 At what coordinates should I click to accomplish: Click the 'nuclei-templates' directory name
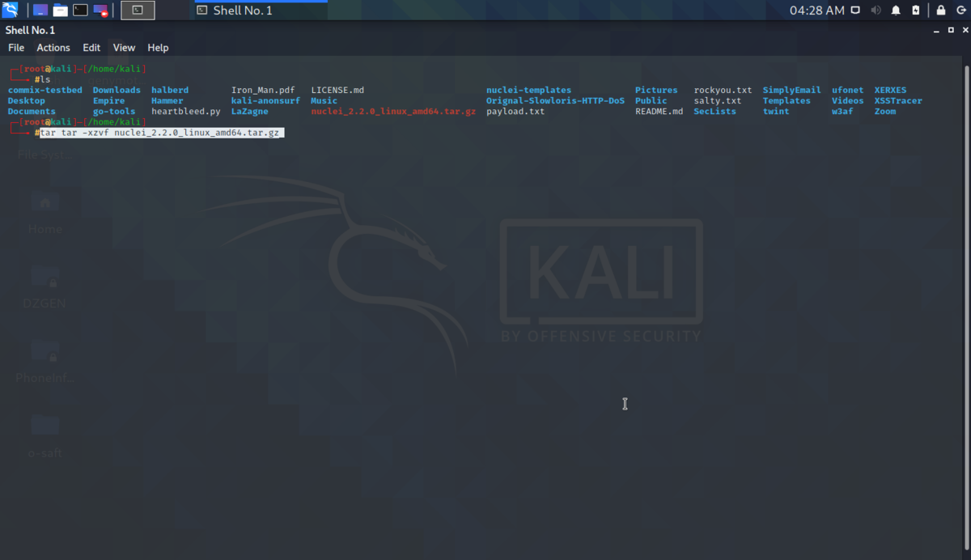click(x=528, y=90)
